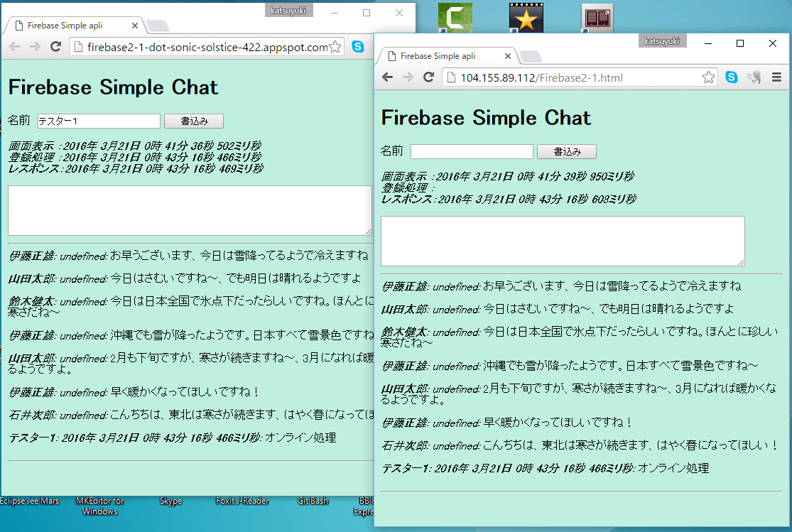The image size is (792, 532).
Task: Click テスター1 オンライン処理 message in right window
Action: click(545, 468)
